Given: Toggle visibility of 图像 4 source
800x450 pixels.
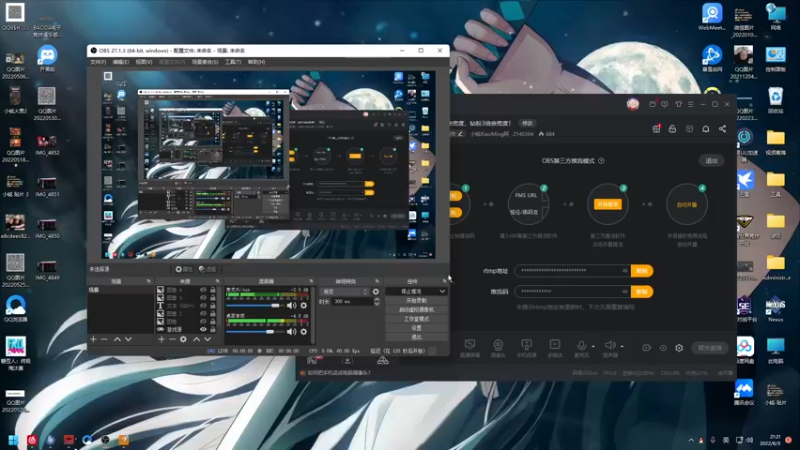Looking at the screenshot, I should pos(203,290).
